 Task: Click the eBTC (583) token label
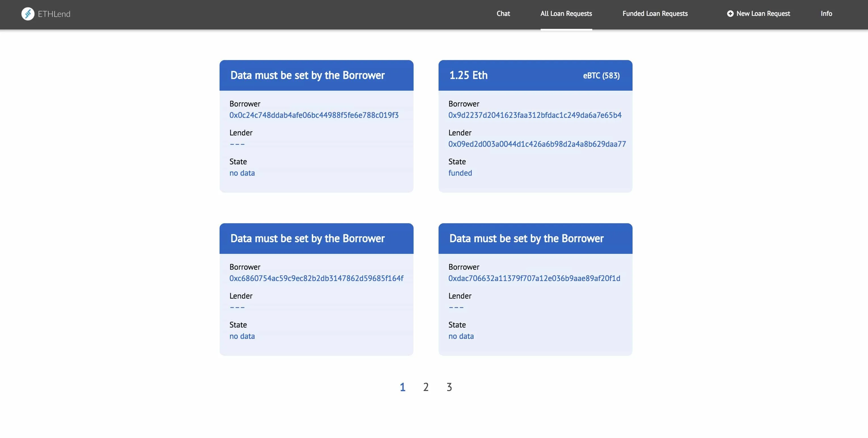point(601,76)
